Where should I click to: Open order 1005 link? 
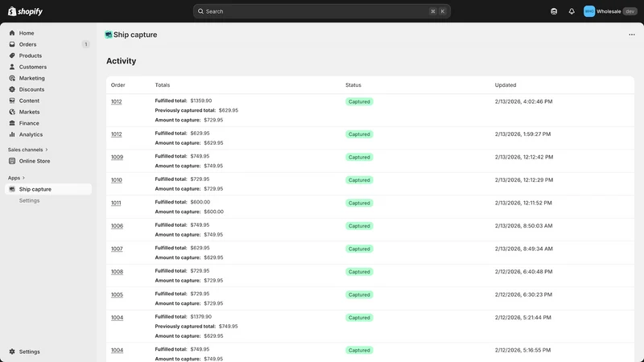coord(117,294)
